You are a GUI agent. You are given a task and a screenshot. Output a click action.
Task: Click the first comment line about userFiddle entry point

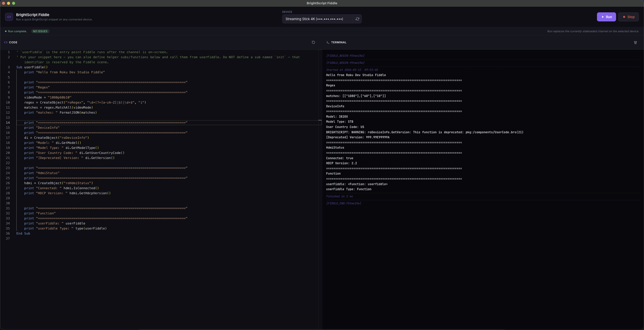pos(92,52)
